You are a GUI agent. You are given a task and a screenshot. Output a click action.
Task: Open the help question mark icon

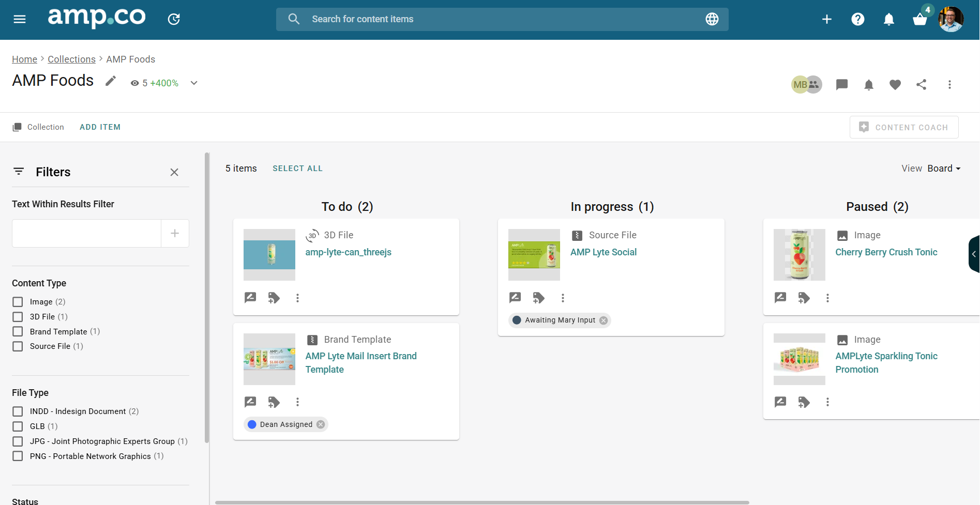858,19
